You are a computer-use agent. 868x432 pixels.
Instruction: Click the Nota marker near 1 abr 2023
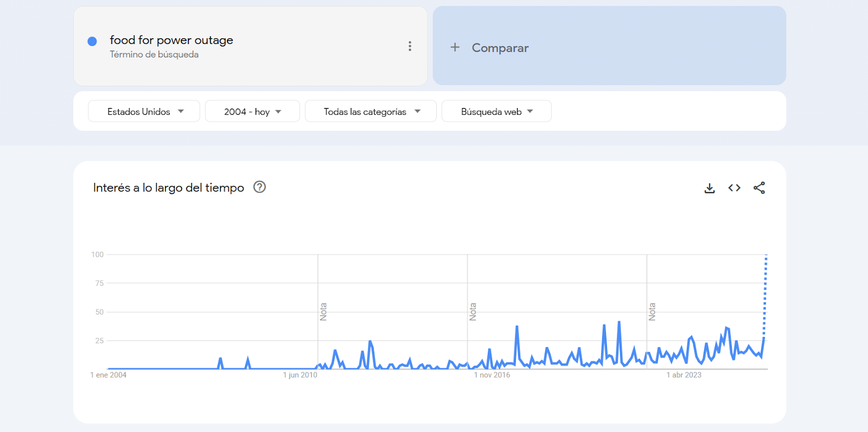point(652,312)
